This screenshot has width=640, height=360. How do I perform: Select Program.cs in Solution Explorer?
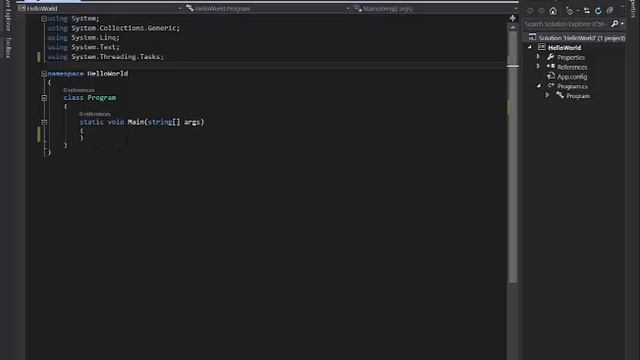click(x=572, y=87)
